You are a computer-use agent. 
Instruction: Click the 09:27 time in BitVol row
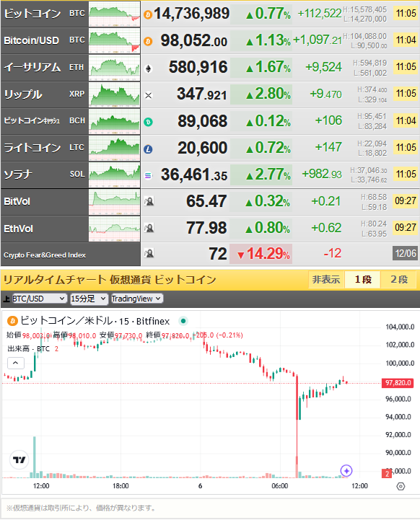click(x=406, y=201)
